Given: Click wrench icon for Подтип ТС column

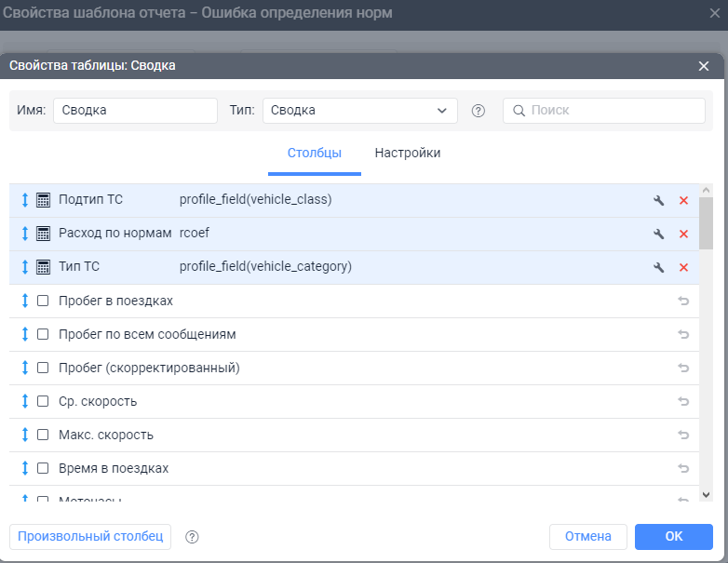Looking at the screenshot, I should 659,200.
